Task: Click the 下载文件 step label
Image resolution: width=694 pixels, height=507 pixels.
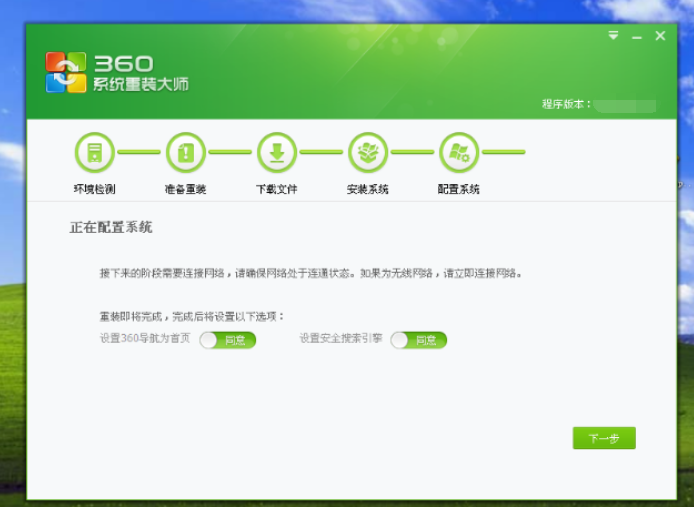Action: point(277,189)
